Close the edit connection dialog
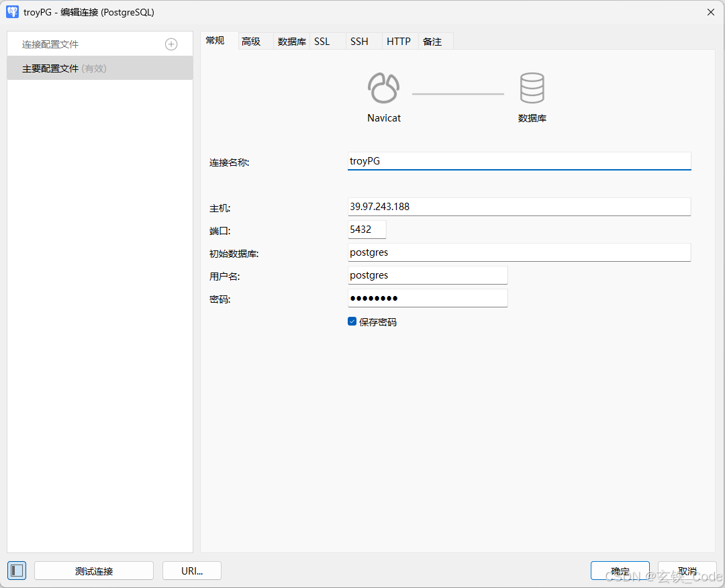Image resolution: width=725 pixels, height=588 pixels. tap(711, 12)
